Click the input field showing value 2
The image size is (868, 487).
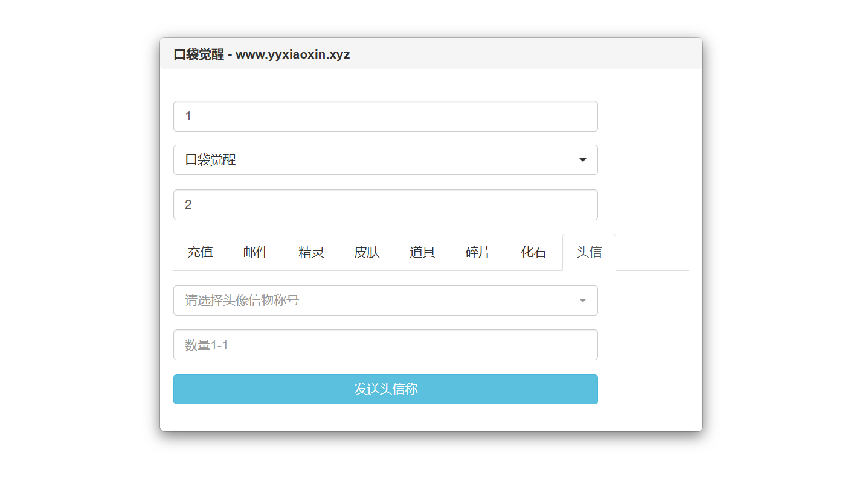pos(385,205)
